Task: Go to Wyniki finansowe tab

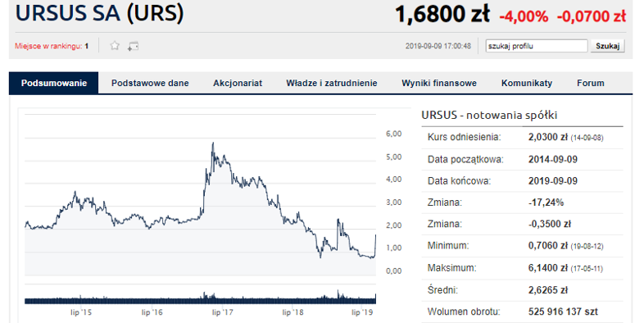Action: (439, 83)
